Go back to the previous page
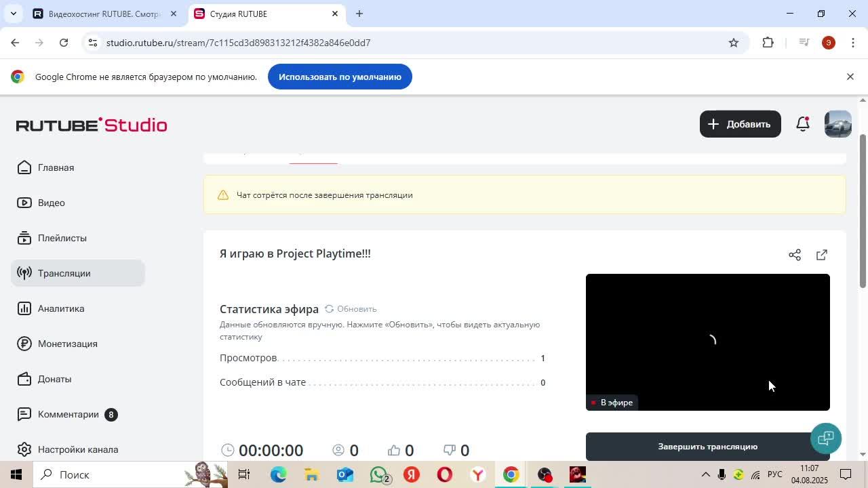The width and height of the screenshot is (868, 488). point(15,43)
